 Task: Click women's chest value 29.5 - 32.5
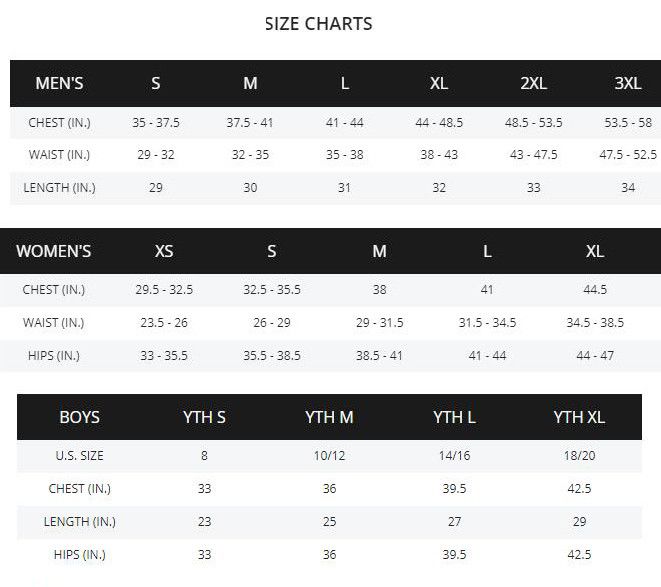click(164, 290)
